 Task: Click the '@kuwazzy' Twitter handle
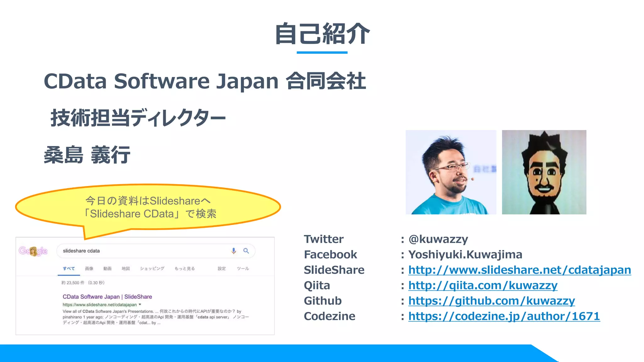(x=438, y=239)
